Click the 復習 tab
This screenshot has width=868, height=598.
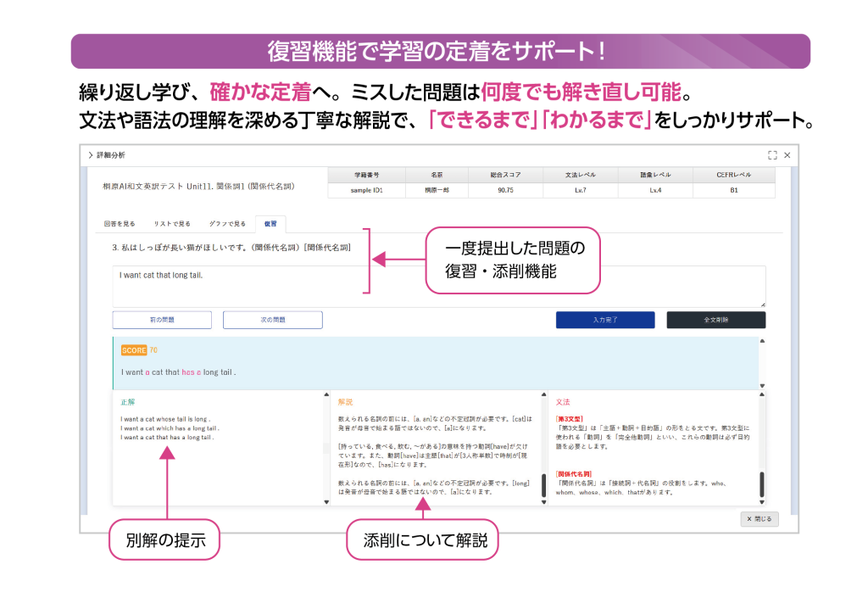pos(270,224)
